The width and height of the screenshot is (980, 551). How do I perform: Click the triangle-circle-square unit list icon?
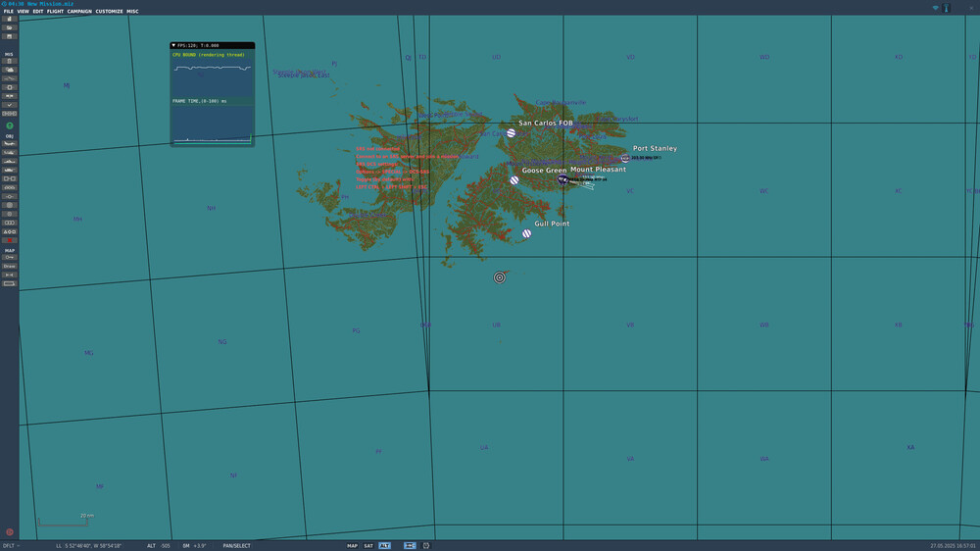coord(10,232)
